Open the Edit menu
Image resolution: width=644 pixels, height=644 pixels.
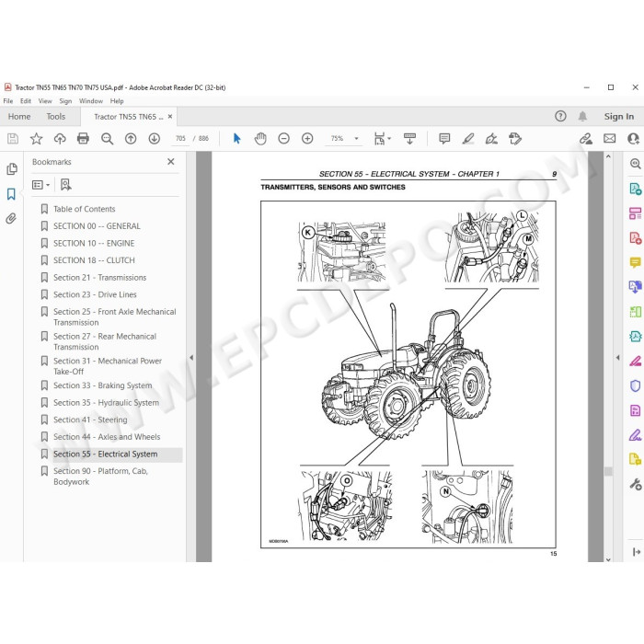(x=26, y=101)
